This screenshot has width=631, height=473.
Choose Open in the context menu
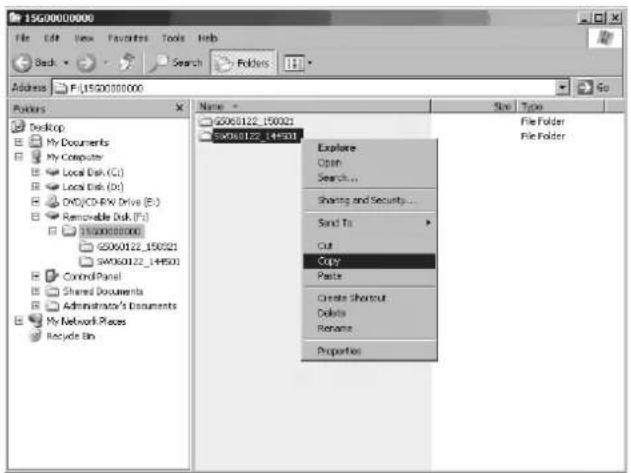pos(369,163)
